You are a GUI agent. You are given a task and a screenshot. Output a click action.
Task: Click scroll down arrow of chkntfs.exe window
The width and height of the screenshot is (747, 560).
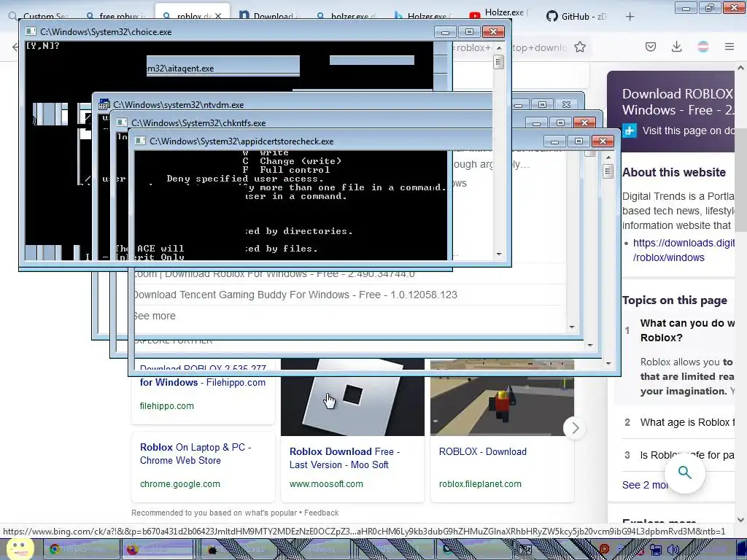590,345
